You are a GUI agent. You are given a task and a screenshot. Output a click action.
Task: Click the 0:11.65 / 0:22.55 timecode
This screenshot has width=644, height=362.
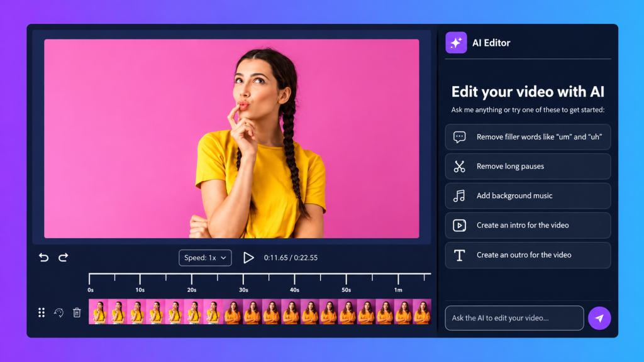coord(291,258)
